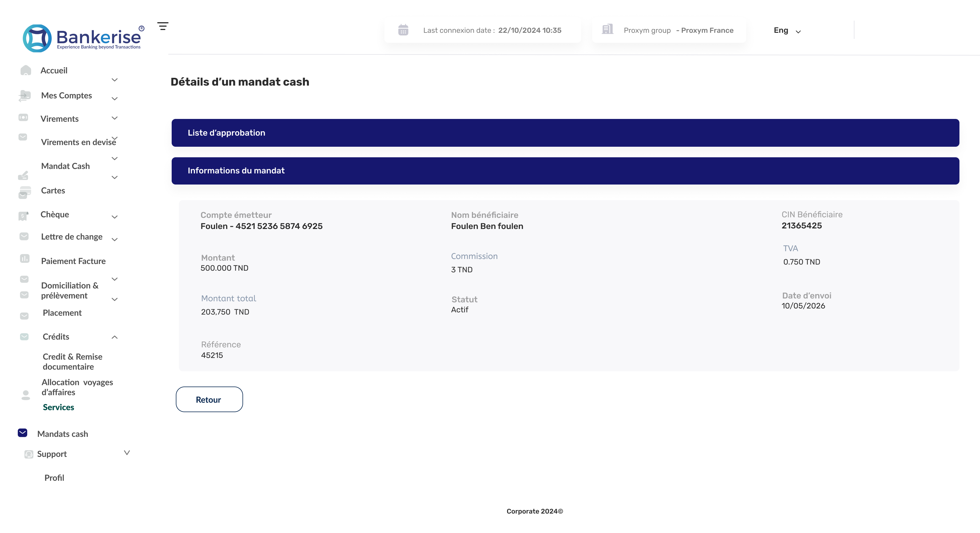Click the Commission value 3 TND
The height and width of the screenshot is (533, 980).
pos(461,270)
